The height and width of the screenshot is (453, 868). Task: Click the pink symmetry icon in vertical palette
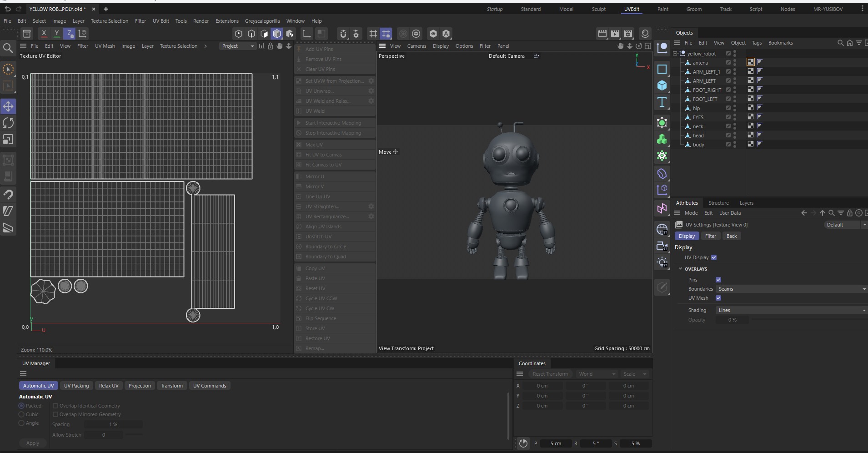click(x=662, y=209)
